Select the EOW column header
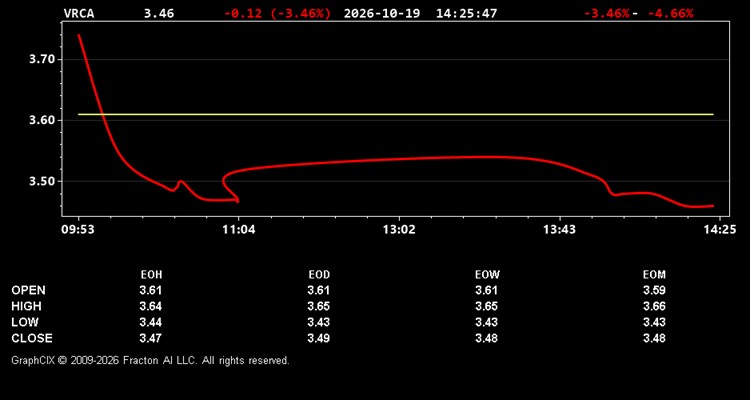 coord(487,275)
